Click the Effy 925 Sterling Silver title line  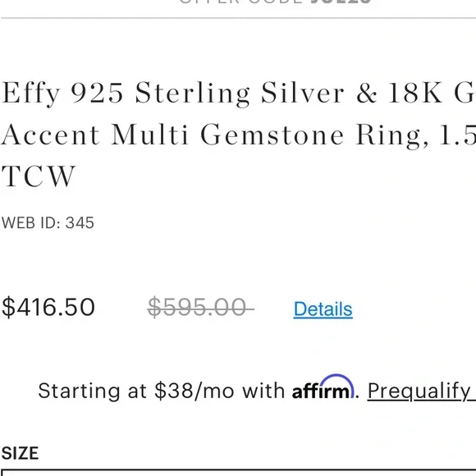[x=238, y=94]
